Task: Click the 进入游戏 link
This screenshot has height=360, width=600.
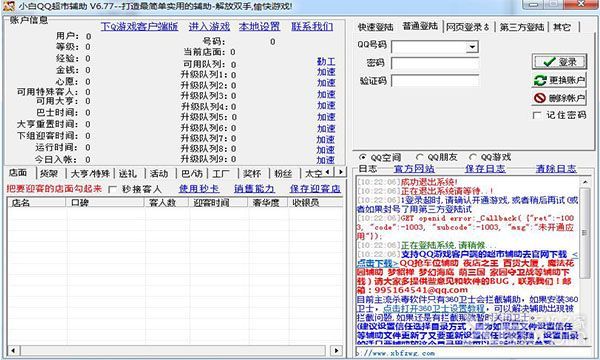Action: [x=209, y=26]
